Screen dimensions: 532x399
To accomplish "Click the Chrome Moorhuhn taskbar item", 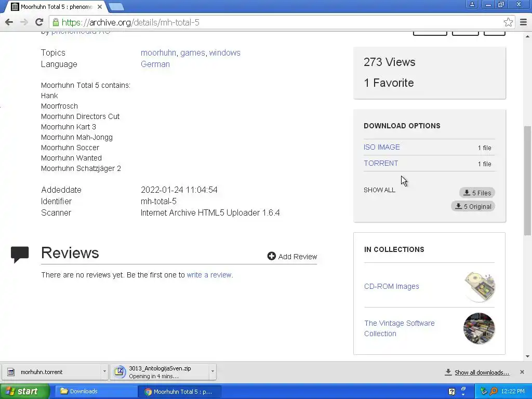I will [x=180, y=392].
